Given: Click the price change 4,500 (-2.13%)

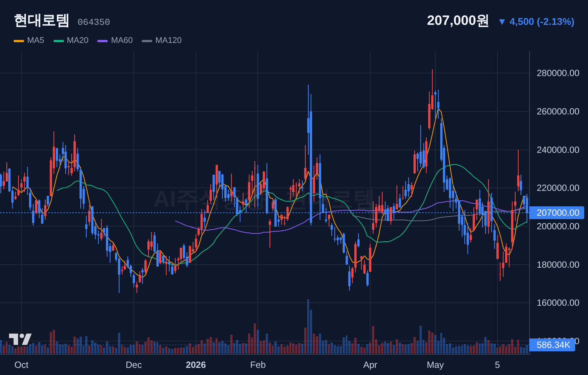Looking at the screenshot, I should [x=542, y=22].
